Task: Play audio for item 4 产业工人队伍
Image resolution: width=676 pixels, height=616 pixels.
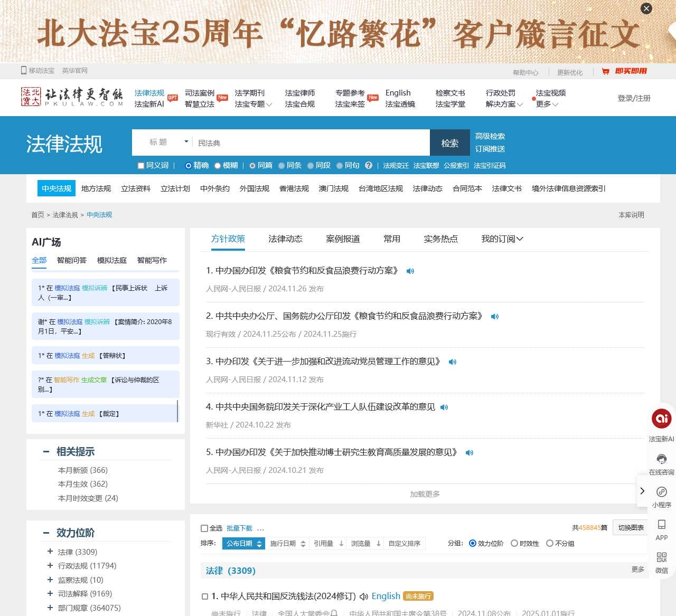Action: coord(444,407)
